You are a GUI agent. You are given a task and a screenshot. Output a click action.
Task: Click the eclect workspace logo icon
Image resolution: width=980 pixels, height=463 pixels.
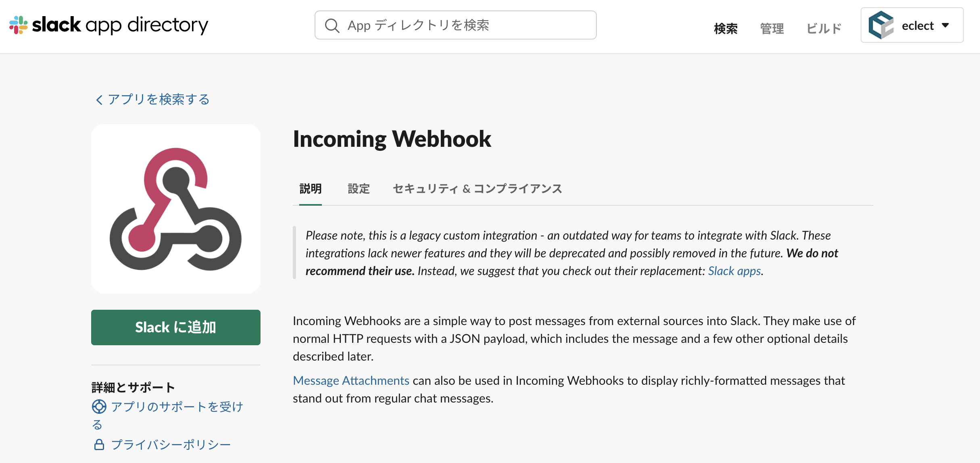(881, 25)
